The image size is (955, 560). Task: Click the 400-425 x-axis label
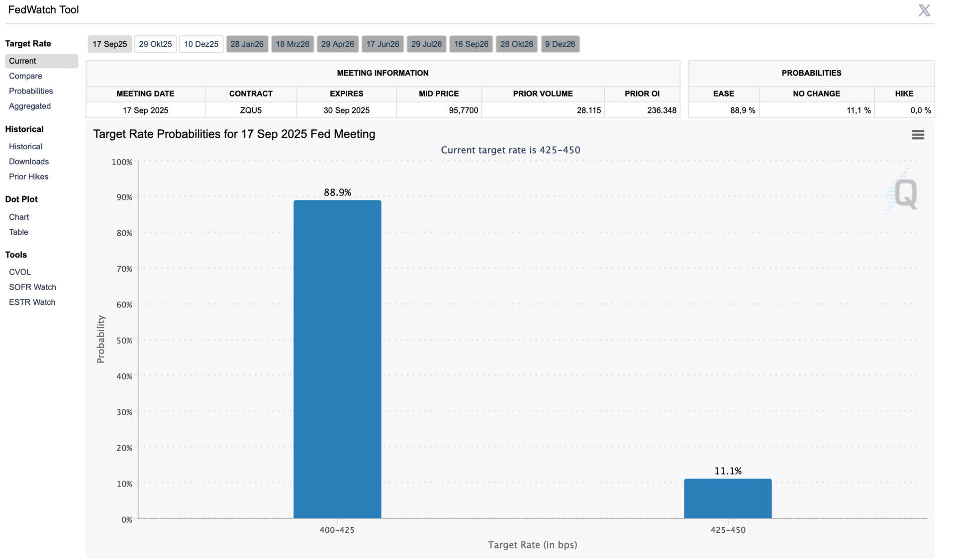[337, 530]
